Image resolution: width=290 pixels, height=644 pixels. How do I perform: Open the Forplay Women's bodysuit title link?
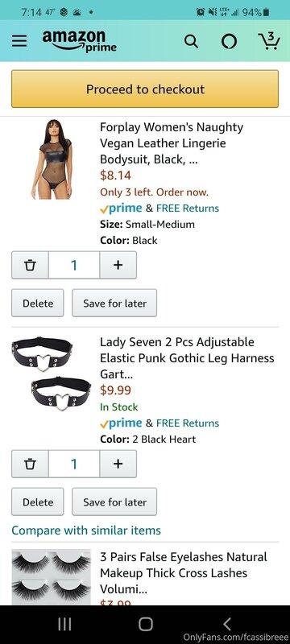172,143
